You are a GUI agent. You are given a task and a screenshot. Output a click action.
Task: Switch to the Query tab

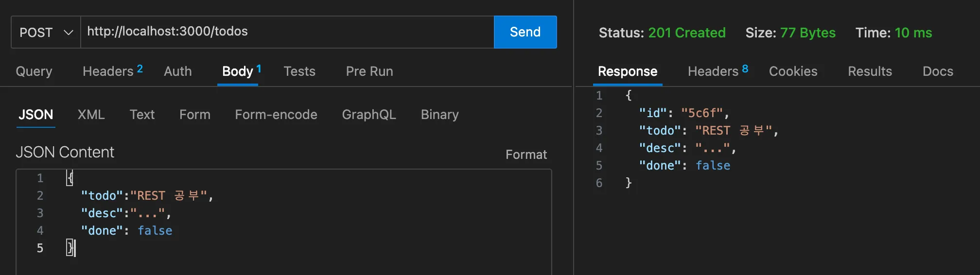[34, 71]
